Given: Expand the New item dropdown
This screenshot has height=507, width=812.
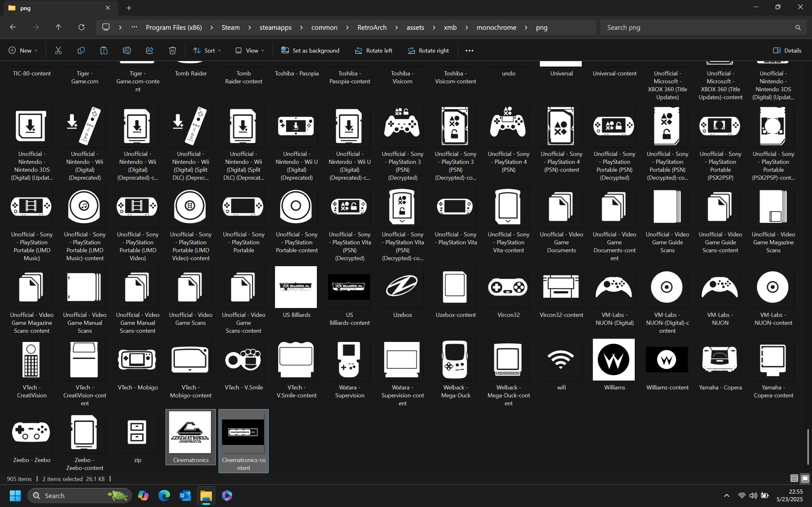Looking at the screenshot, I should [23, 51].
